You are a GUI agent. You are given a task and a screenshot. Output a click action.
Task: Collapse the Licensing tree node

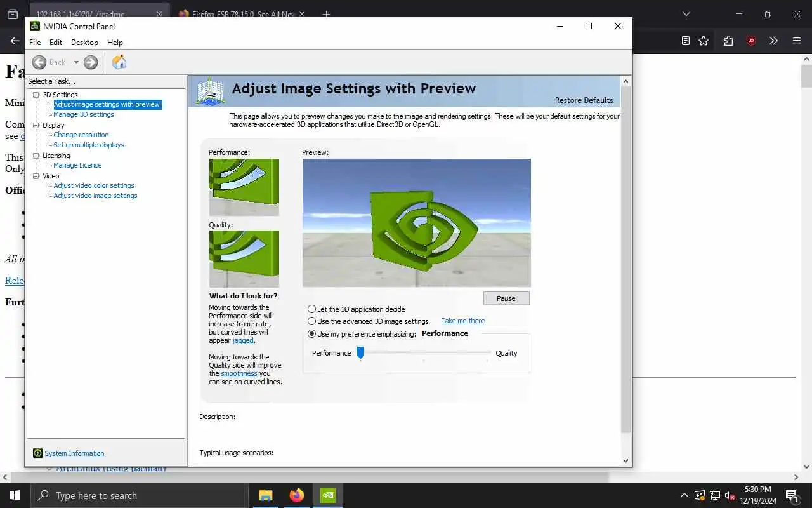[x=37, y=156]
